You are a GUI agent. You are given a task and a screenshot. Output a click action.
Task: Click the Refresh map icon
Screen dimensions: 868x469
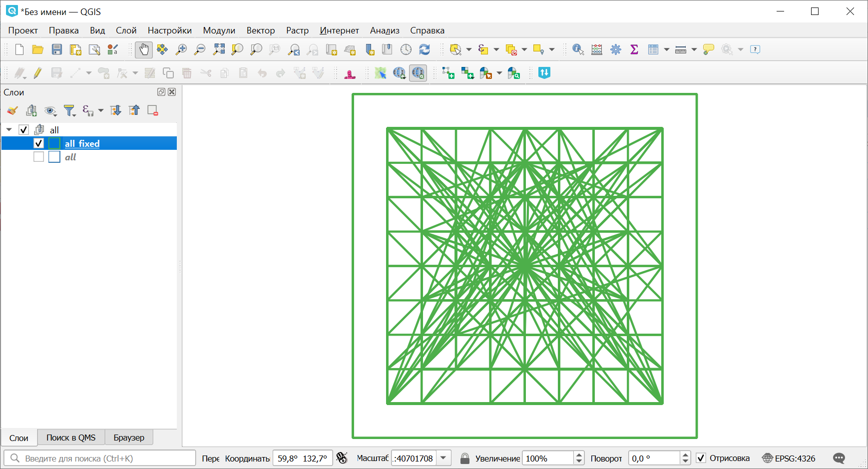pos(425,49)
